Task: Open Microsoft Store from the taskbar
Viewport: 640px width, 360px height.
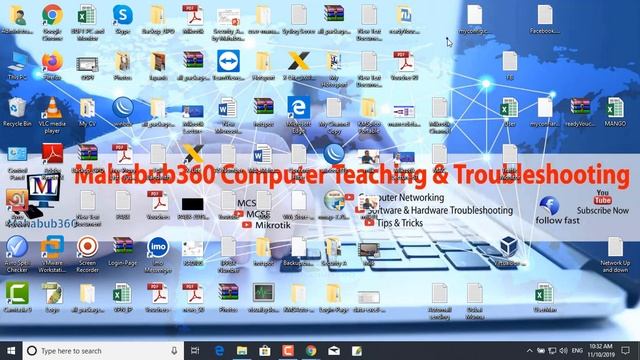Action: 265,351
